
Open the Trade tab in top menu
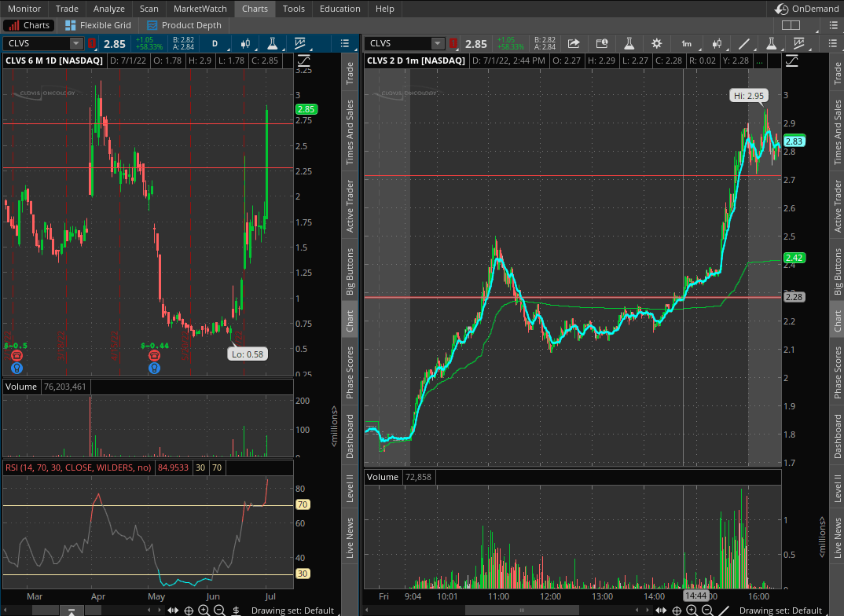[x=67, y=9]
